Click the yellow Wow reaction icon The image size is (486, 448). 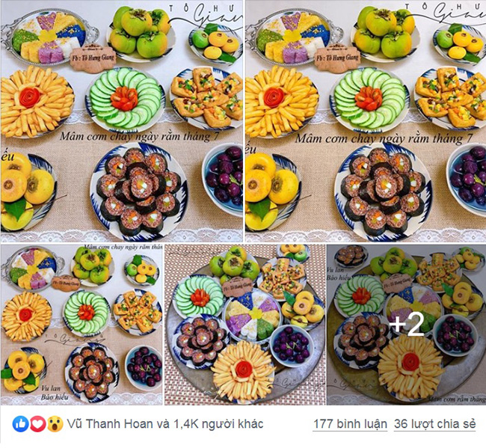pyautogui.click(x=55, y=424)
